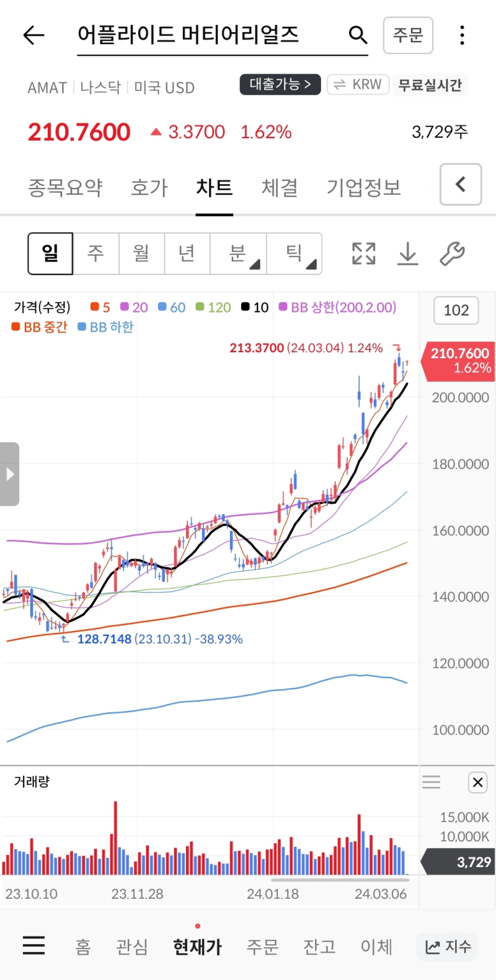Tap the 3,729주 volume text
Image resolution: width=496 pixels, height=980 pixels.
pos(440,131)
